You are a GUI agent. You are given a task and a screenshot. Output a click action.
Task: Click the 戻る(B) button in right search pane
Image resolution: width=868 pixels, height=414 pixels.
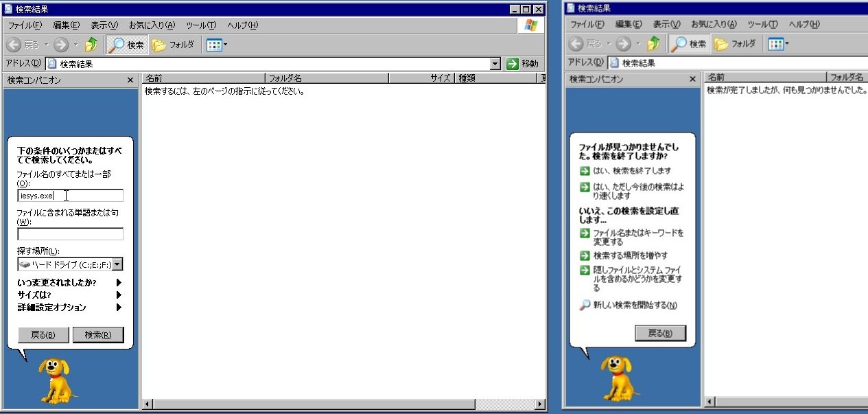(660, 333)
